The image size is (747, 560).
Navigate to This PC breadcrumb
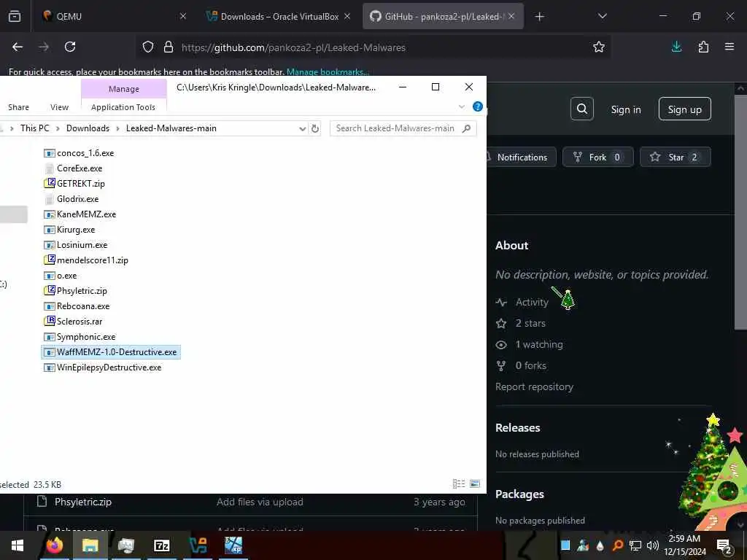pos(35,128)
